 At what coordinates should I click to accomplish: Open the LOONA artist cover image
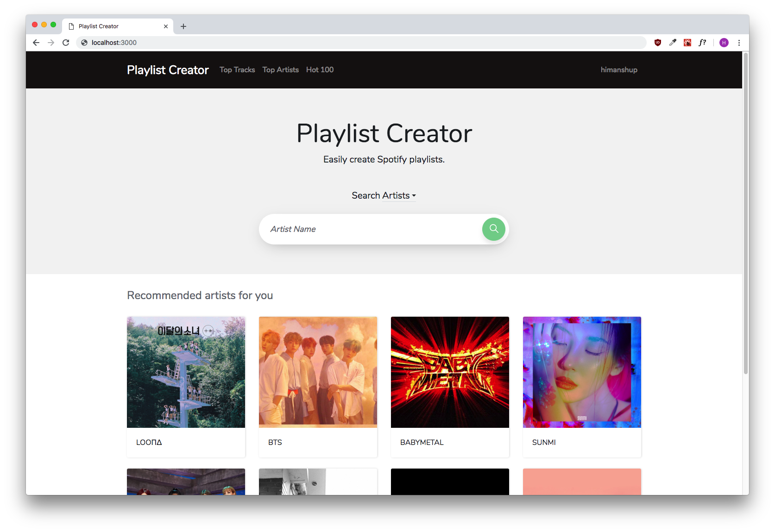(186, 372)
